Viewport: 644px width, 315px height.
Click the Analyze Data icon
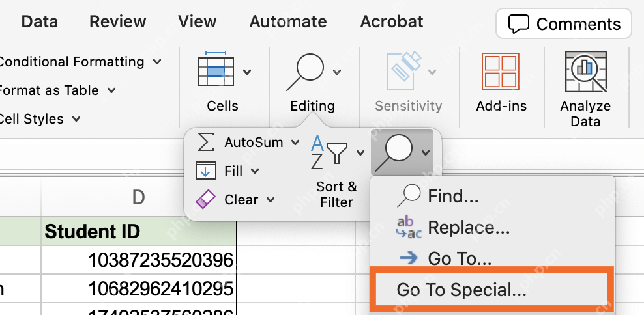[x=585, y=72]
